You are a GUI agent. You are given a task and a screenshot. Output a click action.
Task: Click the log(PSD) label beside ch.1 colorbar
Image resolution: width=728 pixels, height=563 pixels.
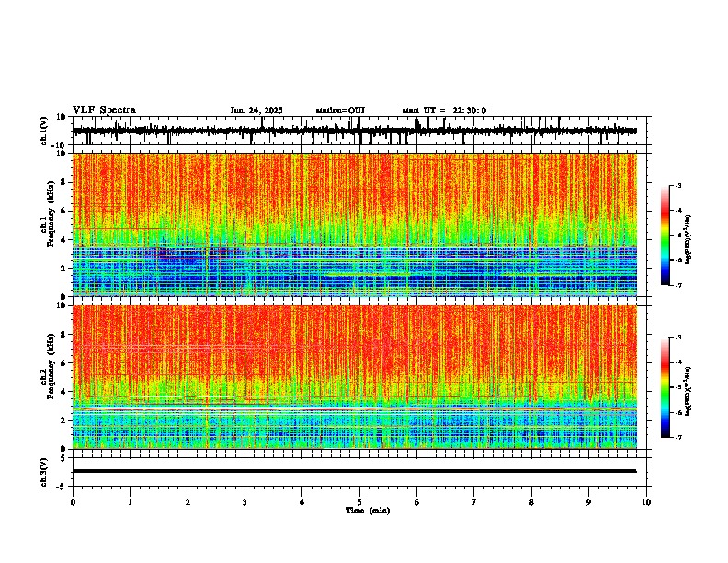688,240
